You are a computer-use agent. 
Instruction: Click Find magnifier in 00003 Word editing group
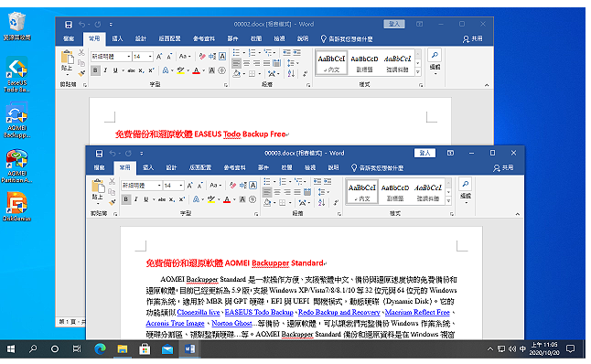point(466,184)
